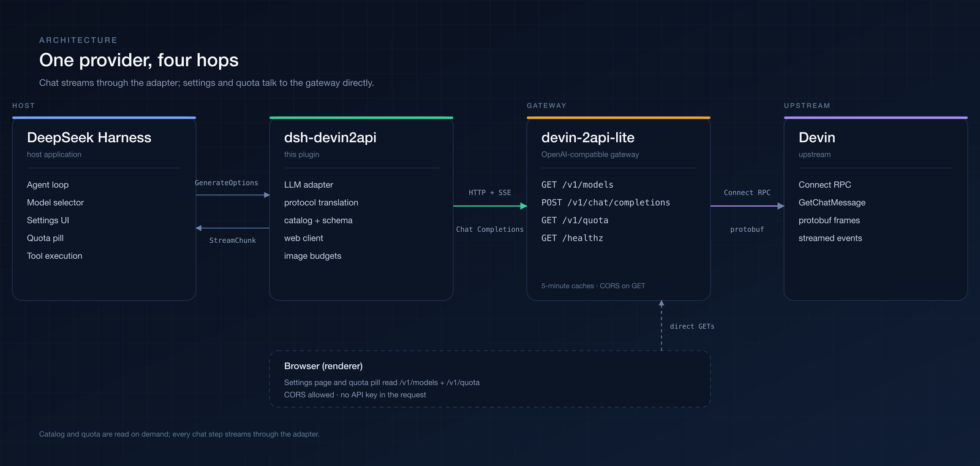Select the DeepSeek Harness card title
The width and height of the screenshot is (980, 466).
click(89, 137)
